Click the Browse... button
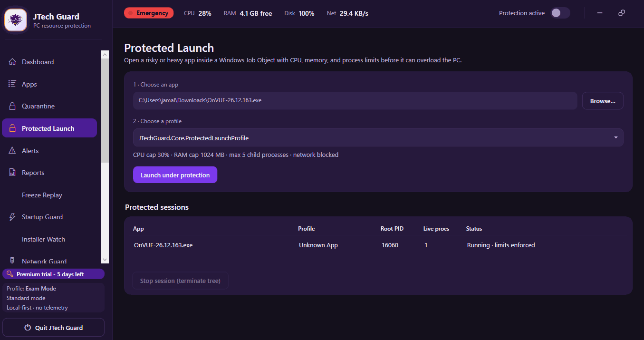The height and width of the screenshot is (340, 644). click(x=603, y=101)
